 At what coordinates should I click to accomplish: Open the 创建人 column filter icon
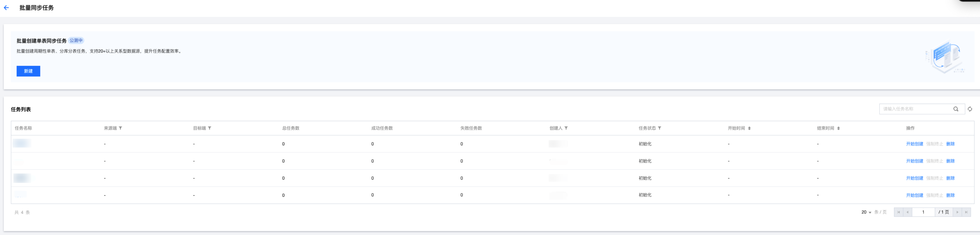(566, 128)
